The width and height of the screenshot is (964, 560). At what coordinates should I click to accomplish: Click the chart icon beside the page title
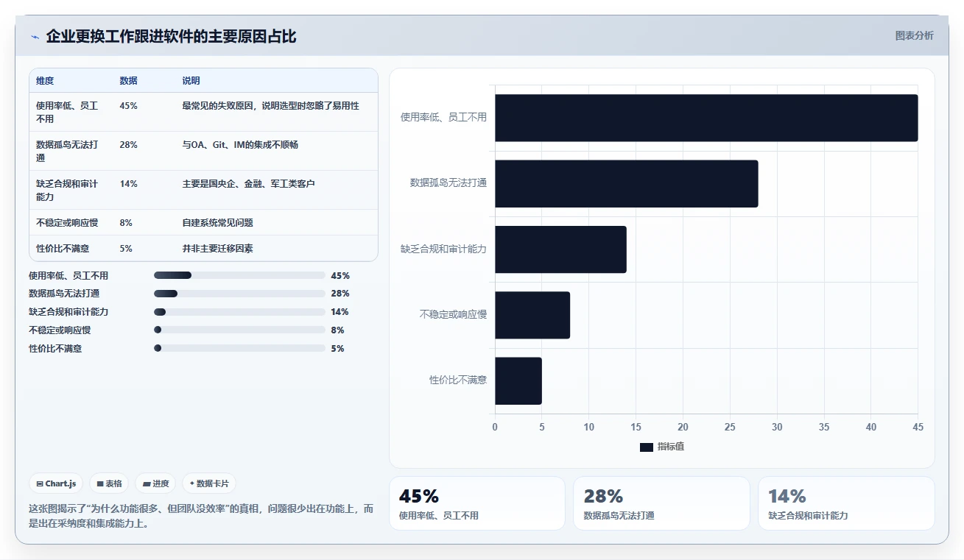point(35,37)
